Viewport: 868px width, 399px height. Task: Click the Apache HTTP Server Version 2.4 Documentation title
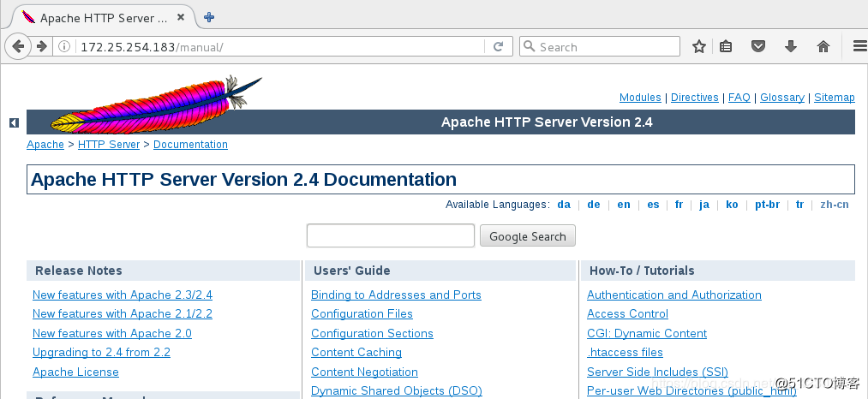243,179
